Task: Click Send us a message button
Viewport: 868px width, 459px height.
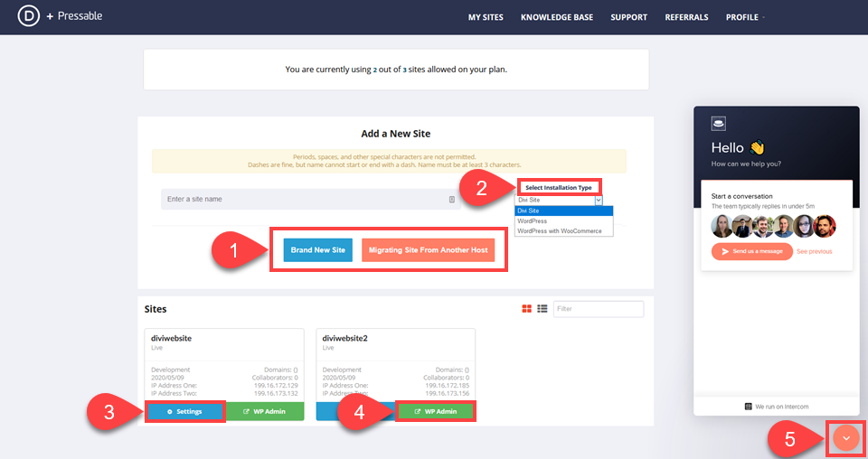Action: tap(751, 251)
